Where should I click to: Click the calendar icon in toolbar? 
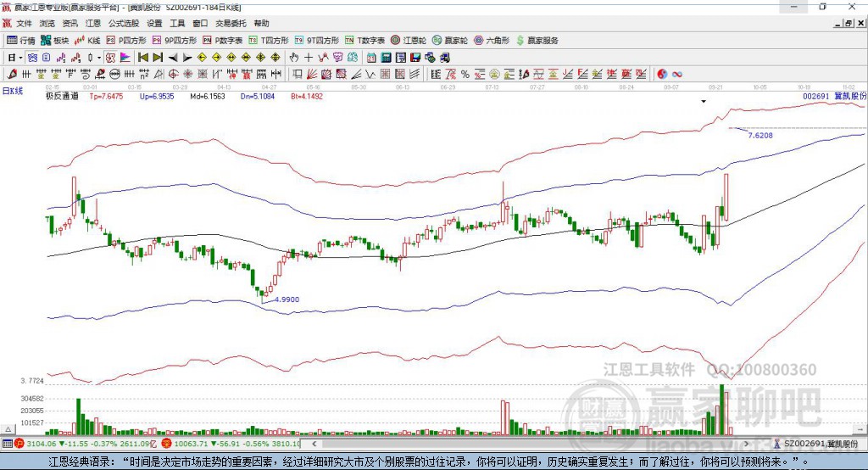(x=371, y=58)
